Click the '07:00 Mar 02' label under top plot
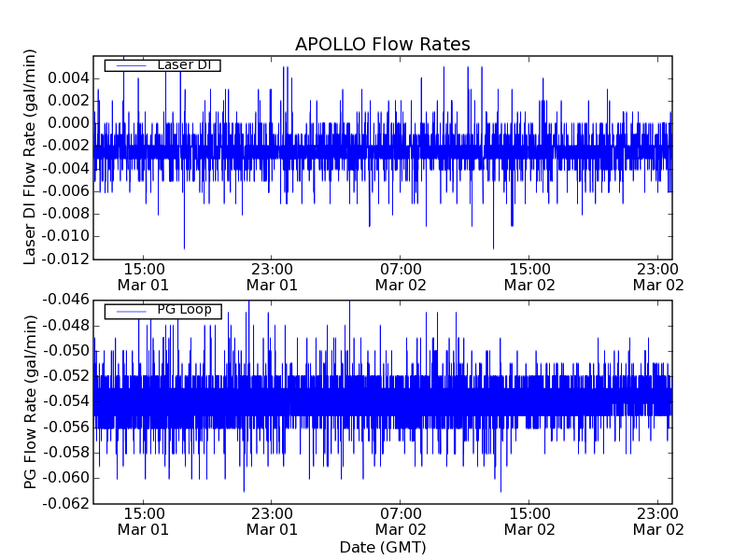Screen dimensions: 747x560 point(401,277)
